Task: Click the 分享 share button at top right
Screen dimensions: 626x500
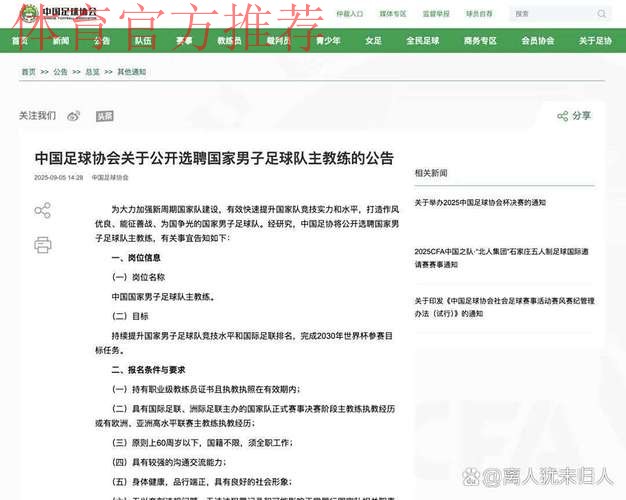Action: 574,116
